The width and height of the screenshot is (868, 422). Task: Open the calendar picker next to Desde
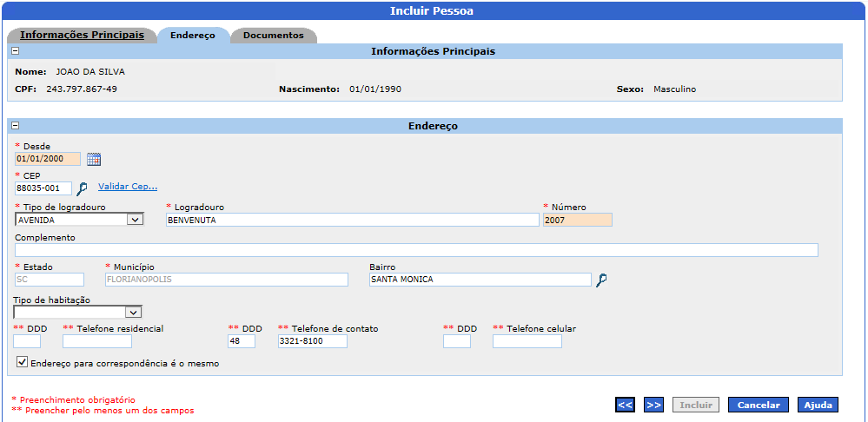[94, 159]
